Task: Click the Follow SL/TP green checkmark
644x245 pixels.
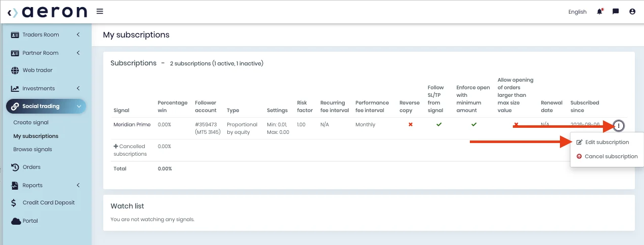Action: point(439,124)
